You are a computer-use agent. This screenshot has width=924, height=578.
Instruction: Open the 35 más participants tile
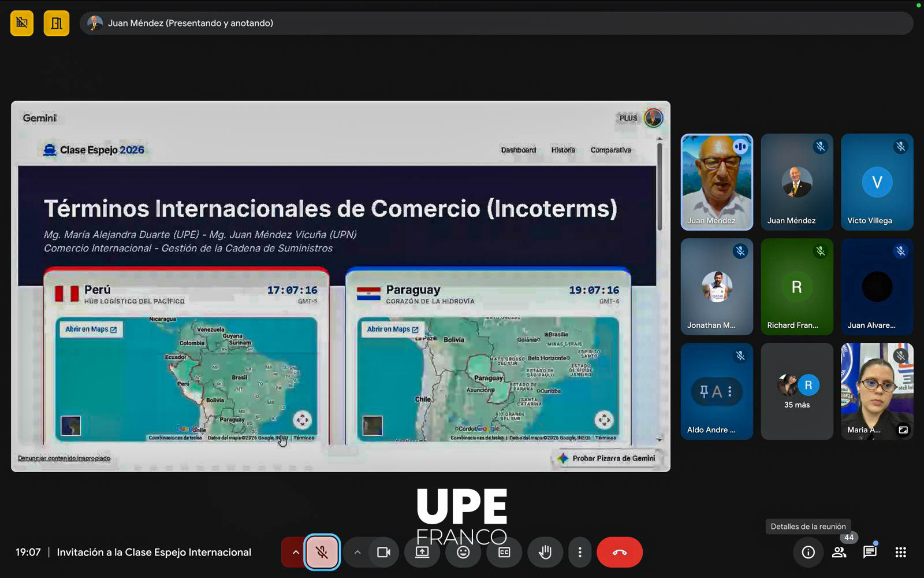[797, 391]
